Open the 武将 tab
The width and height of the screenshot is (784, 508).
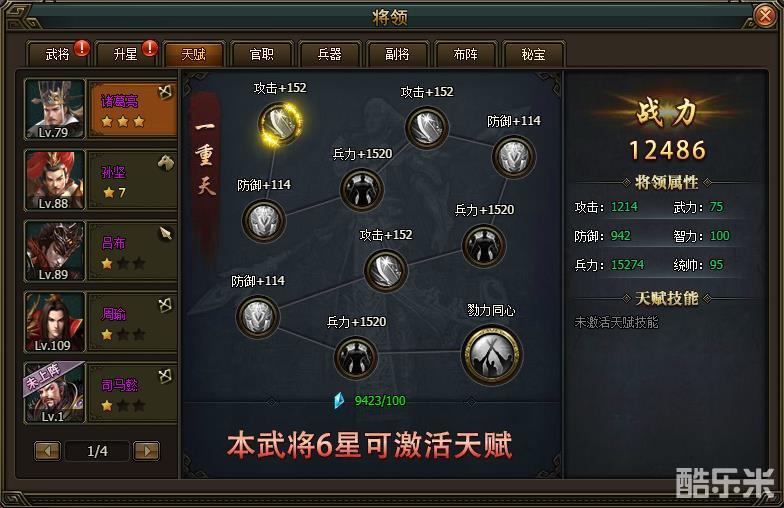[x=58, y=54]
